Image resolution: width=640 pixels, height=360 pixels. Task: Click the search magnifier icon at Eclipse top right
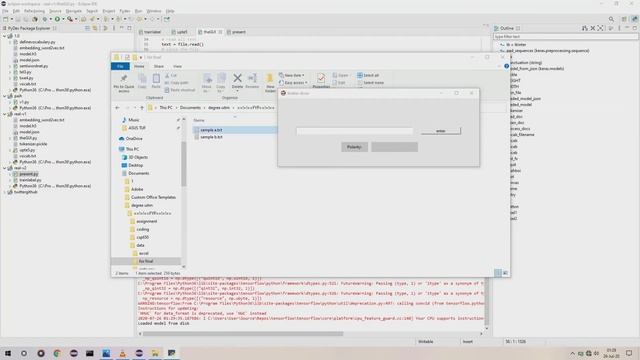(x=611, y=19)
